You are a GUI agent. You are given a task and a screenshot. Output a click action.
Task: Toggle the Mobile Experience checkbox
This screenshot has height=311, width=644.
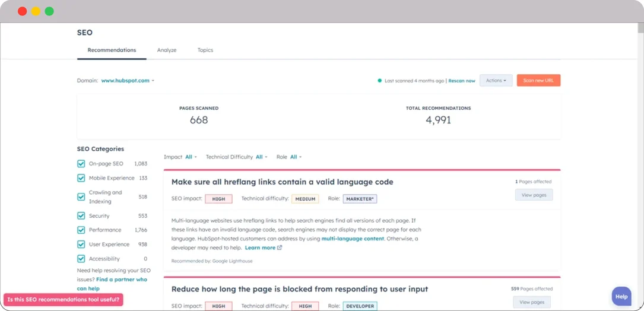point(81,178)
